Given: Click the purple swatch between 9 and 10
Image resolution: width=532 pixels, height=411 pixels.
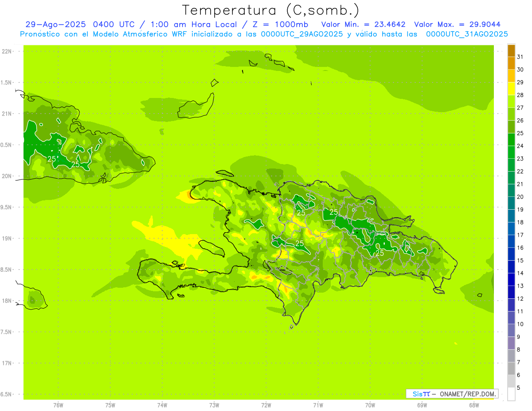Looking at the screenshot, I should pos(511,330).
